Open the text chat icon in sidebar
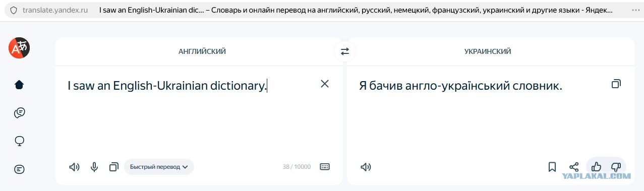 tap(19, 169)
